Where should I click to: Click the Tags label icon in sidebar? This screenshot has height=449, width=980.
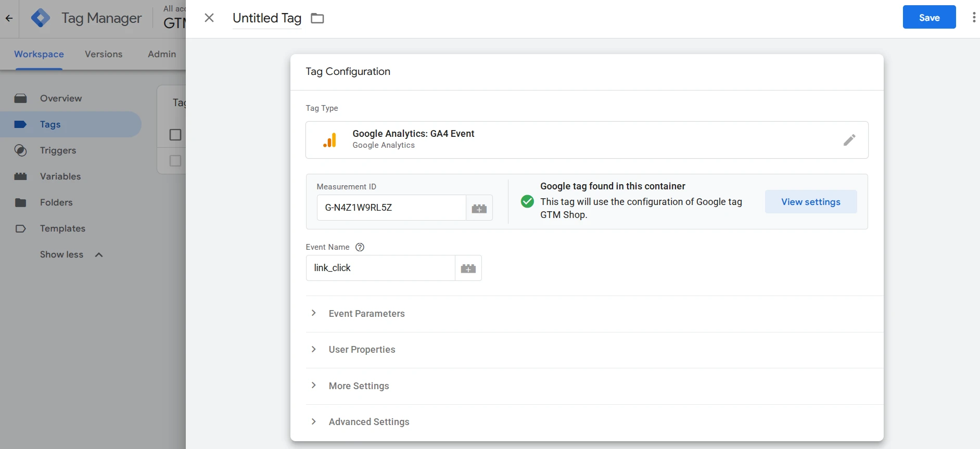click(21, 124)
